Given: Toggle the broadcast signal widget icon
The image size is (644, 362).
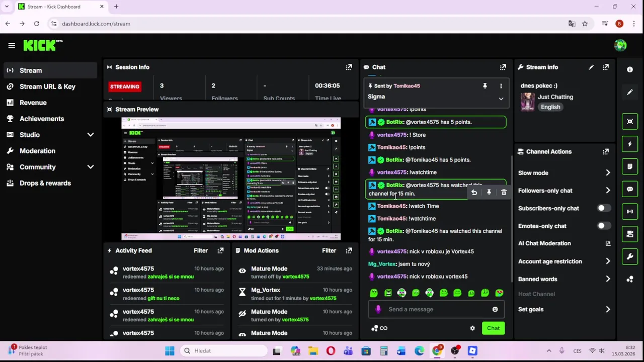Looking at the screenshot, I should 630,211.
